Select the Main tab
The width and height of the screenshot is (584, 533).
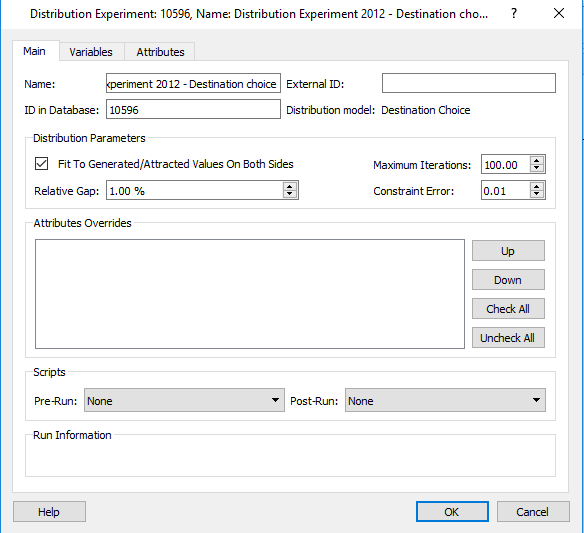tap(35, 51)
